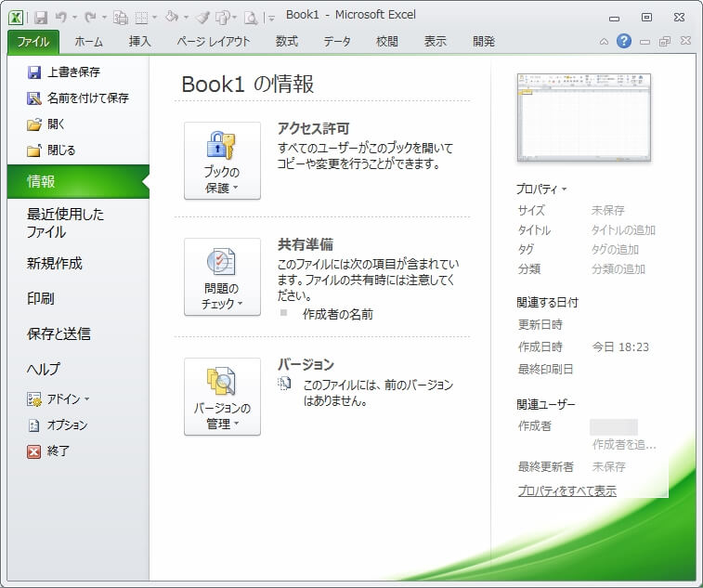Click the minimize ribbon caret icon
The height and width of the screenshot is (588, 703).
[604, 42]
